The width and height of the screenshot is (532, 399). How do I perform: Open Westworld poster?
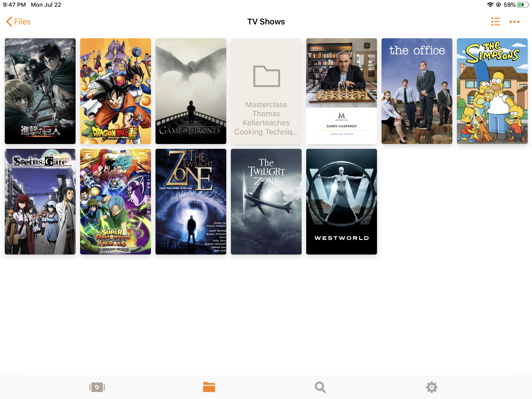tap(341, 202)
